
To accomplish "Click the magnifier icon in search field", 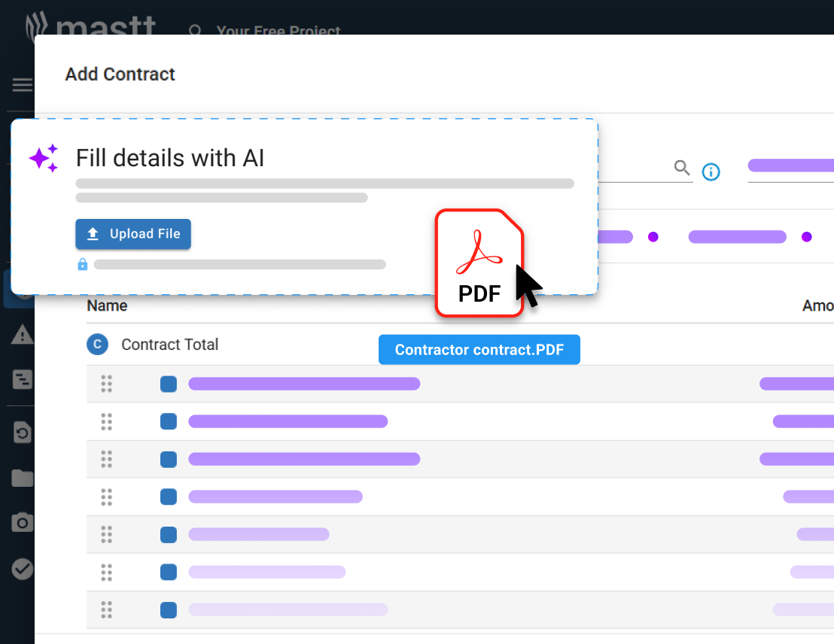I will (x=682, y=168).
